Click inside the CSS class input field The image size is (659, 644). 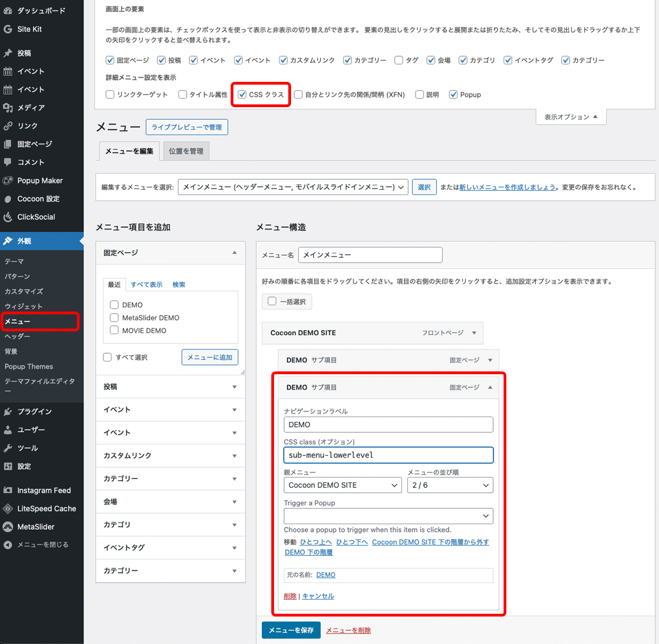(x=388, y=455)
